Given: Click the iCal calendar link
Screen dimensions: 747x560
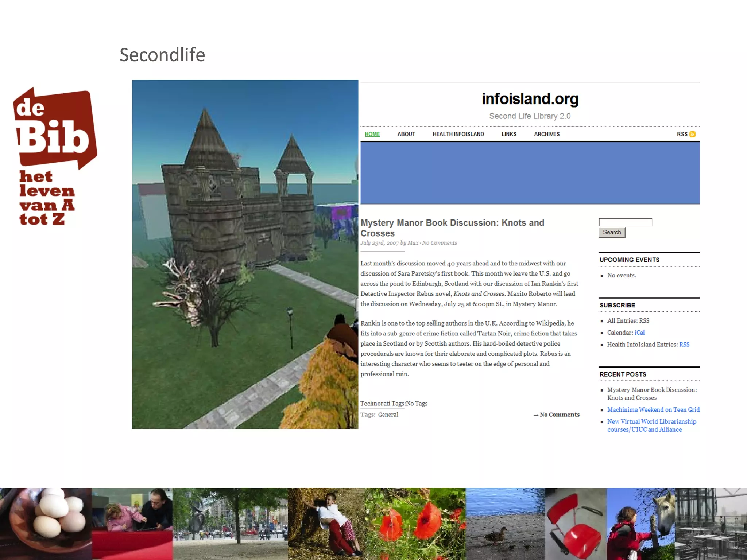Looking at the screenshot, I should (639, 332).
